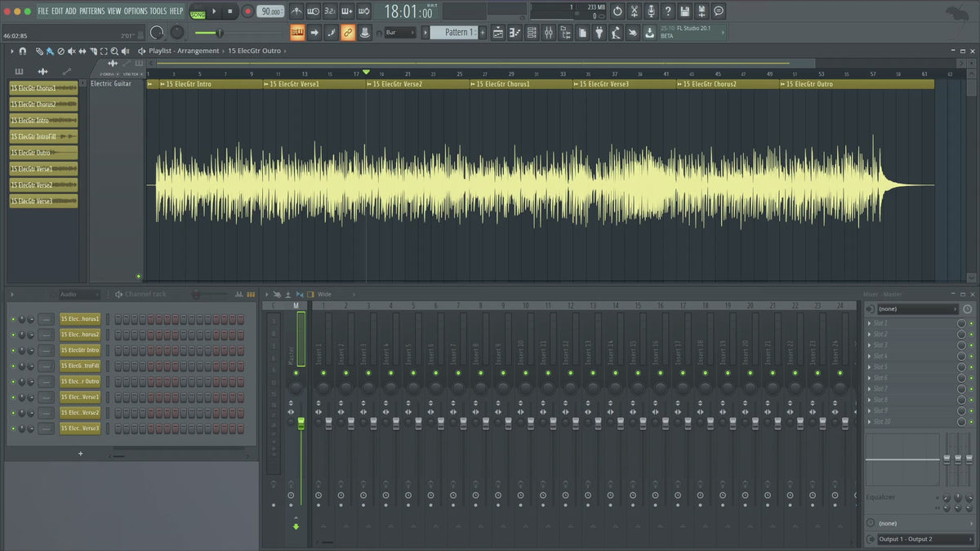Click the Master track volume fader
This screenshot has height=551, width=980.
click(301, 422)
